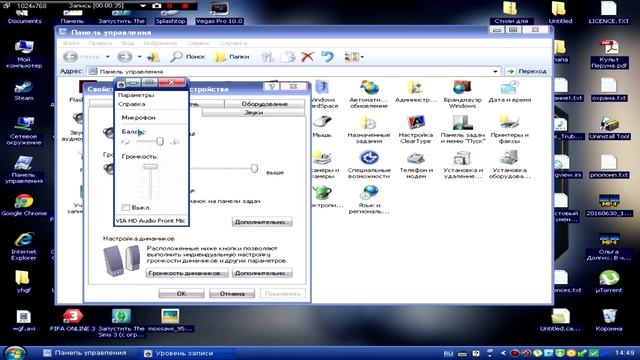Image resolution: width=640 pixels, height=360 pixels.
Task: Click the camera snapshot icon in recorder bar
Action: 156,6
